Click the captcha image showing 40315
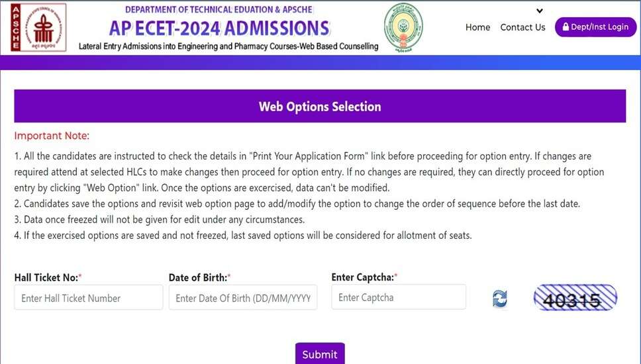 [x=575, y=298]
